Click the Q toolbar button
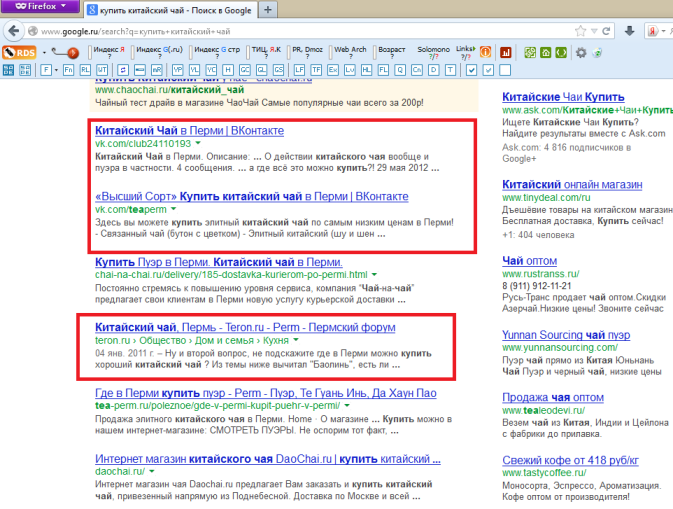The height and width of the screenshot is (509, 673). pyautogui.click(x=400, y=70)
